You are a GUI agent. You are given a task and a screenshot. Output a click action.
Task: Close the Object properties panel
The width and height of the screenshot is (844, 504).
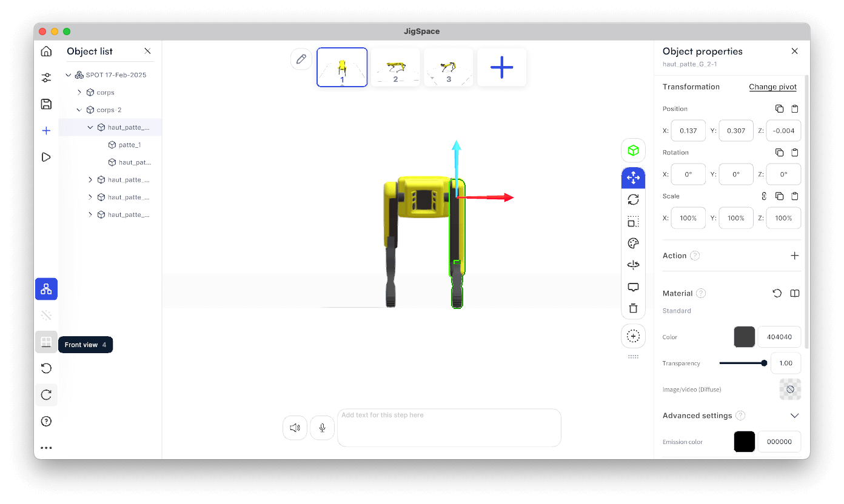tap(795, 51)
